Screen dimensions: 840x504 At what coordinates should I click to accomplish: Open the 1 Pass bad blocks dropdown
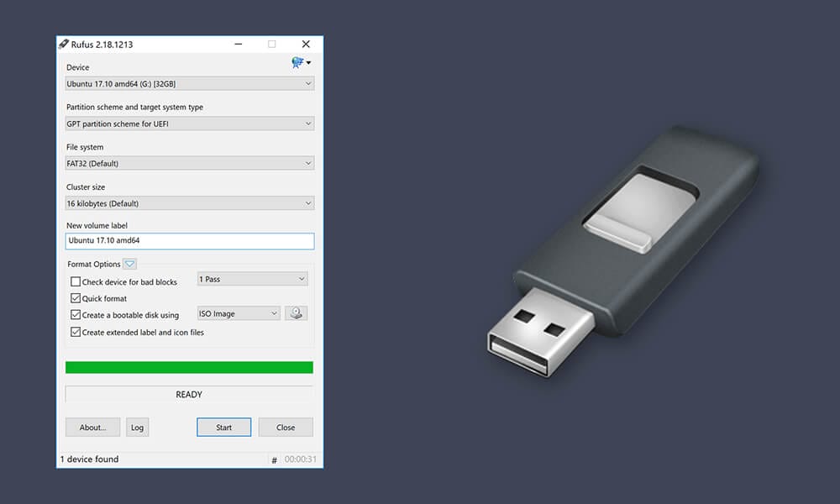250,278
